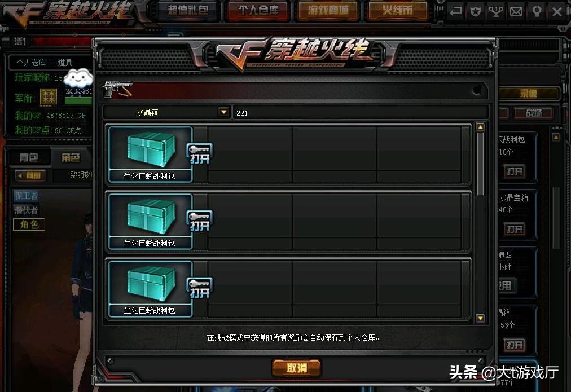Select the 潜伏者 faction option
The width and height of the screenshot is (571, 392).
point(26,210)
